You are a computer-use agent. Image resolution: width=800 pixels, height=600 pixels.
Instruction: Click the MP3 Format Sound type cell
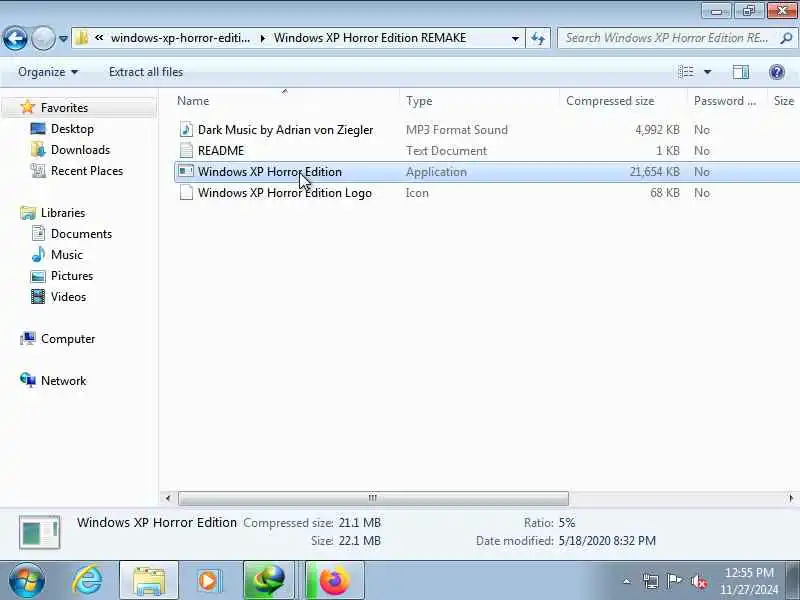click(x=457, y=130)
